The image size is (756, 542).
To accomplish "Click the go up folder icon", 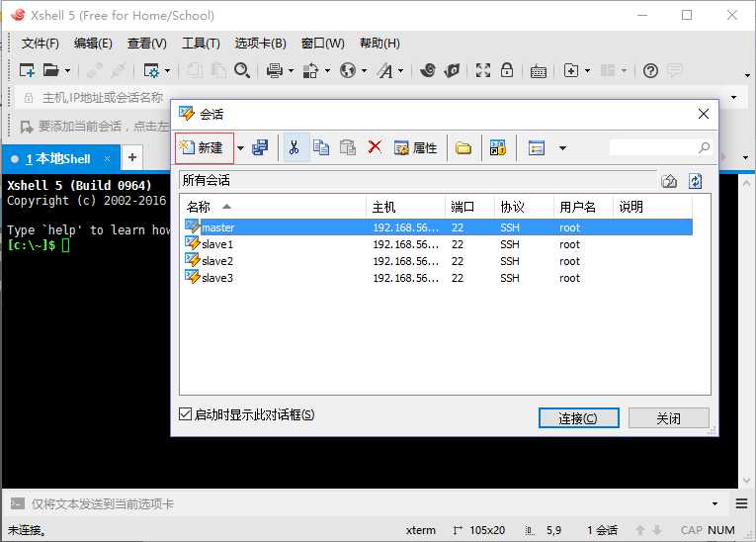I will point(669,181).
